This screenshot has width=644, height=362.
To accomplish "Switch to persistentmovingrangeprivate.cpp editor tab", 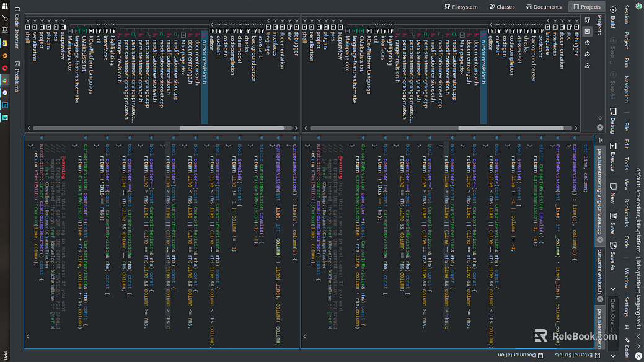I will [x=599, y=193].
